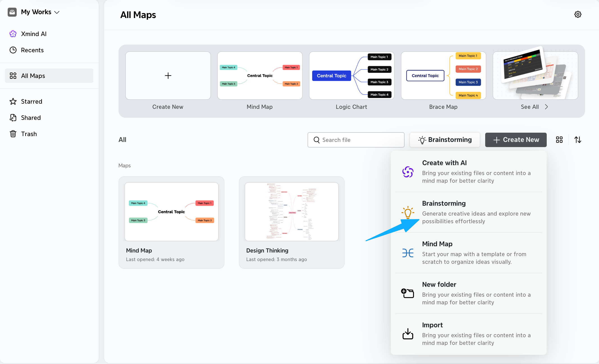Open Xmind AI from the sidebar
Viewport: 599px width, 364px height.
point(49,34)
